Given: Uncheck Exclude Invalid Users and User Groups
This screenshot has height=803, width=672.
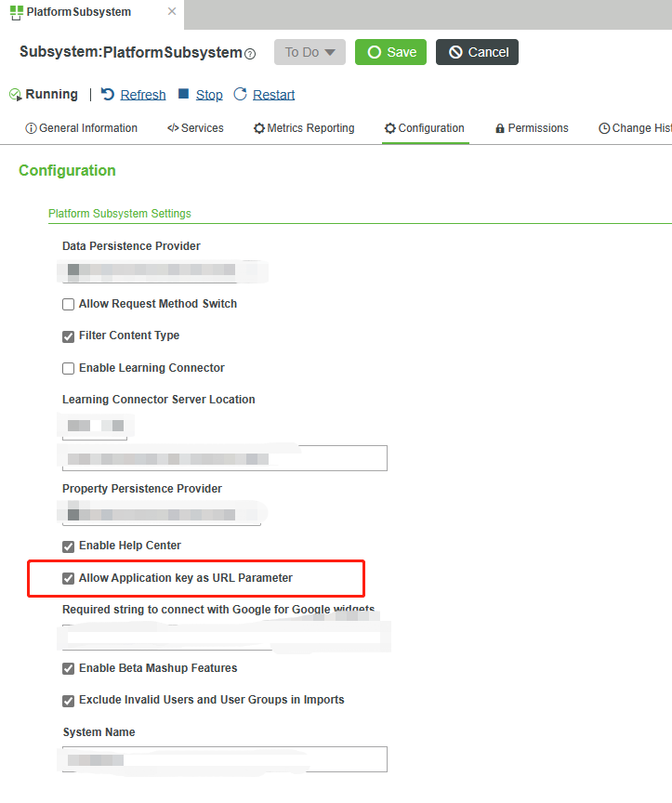Looking at the screenshot, I should point(68,701).
